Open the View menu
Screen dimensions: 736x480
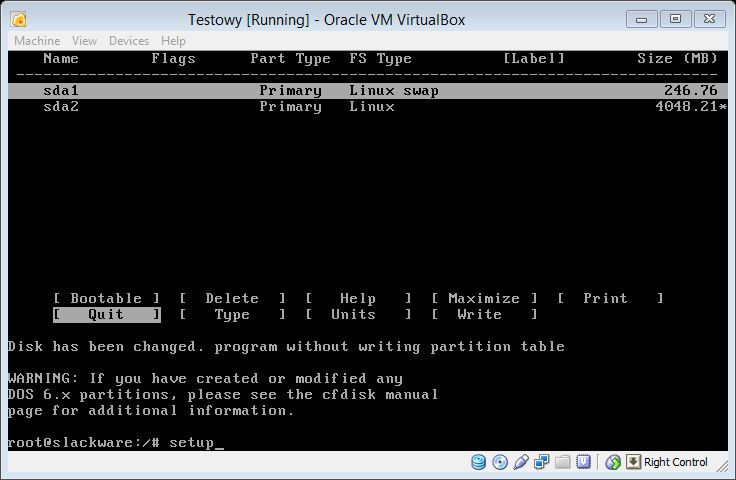[84, 41]
